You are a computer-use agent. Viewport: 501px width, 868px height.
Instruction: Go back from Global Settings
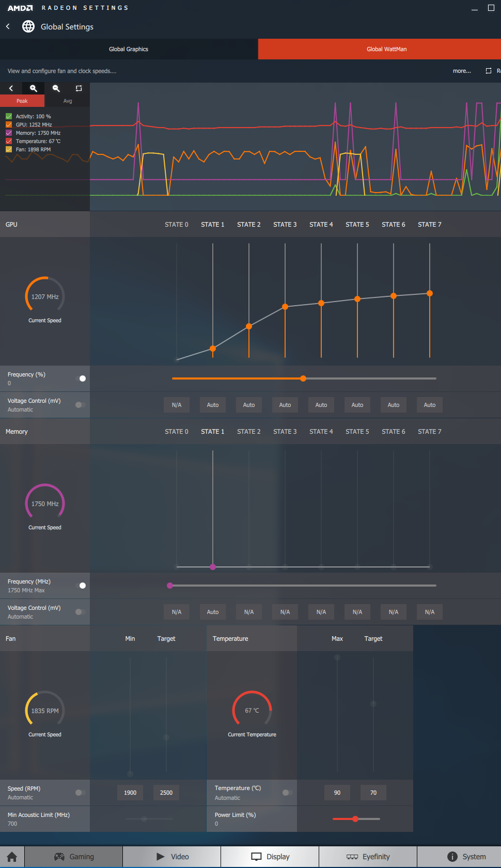click(8, 26)
